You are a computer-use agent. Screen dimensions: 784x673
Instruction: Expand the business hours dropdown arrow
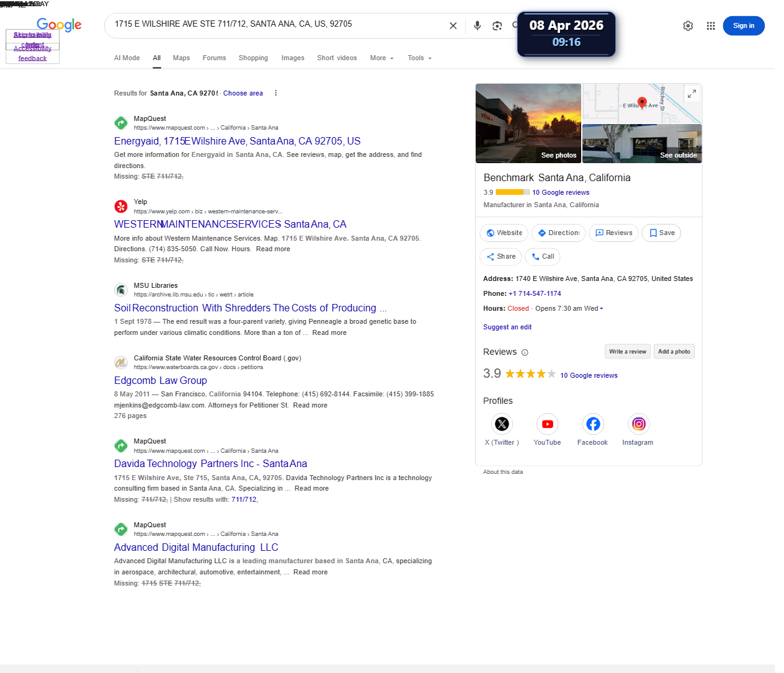click(601, 308)
